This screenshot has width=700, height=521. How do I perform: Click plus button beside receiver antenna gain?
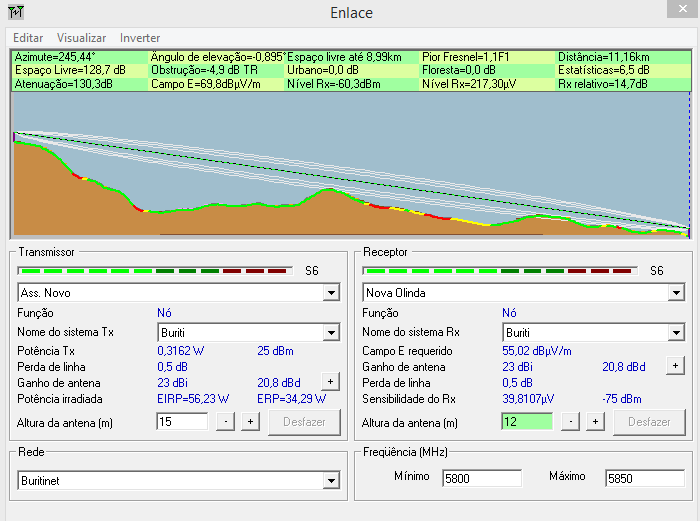point(674,366)
